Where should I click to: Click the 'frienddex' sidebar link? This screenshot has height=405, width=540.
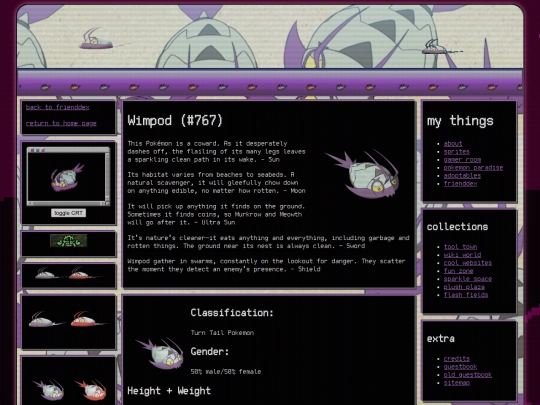460,183
